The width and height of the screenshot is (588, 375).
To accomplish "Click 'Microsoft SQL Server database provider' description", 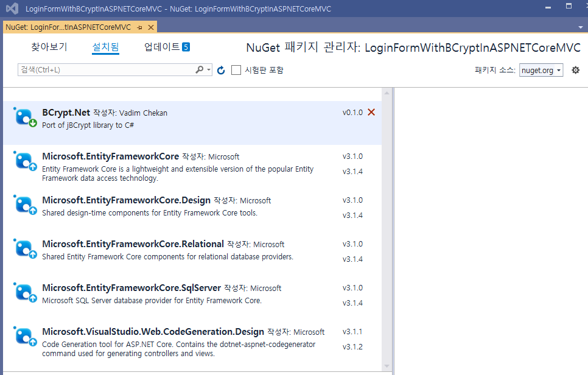I will coord(152,301).
